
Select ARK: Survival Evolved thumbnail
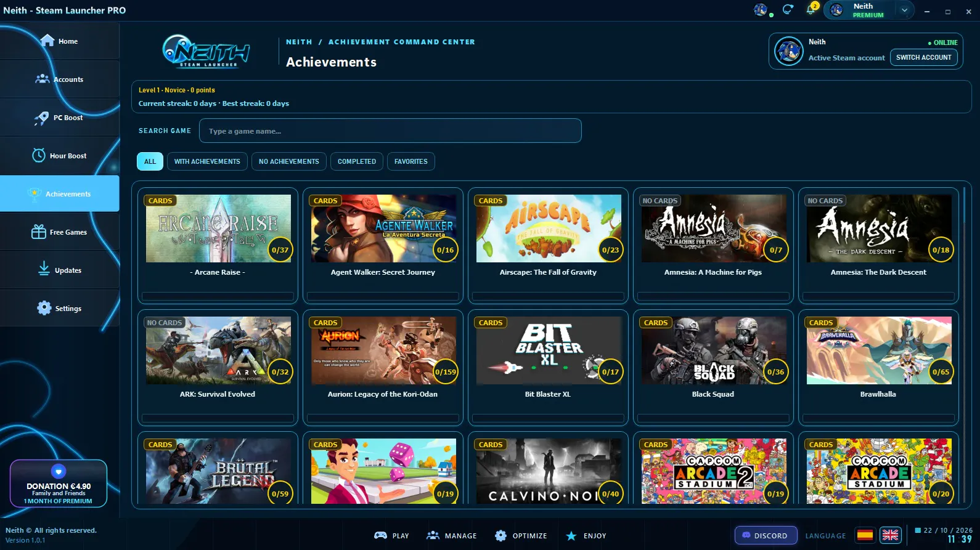click(x=218, y=350)
